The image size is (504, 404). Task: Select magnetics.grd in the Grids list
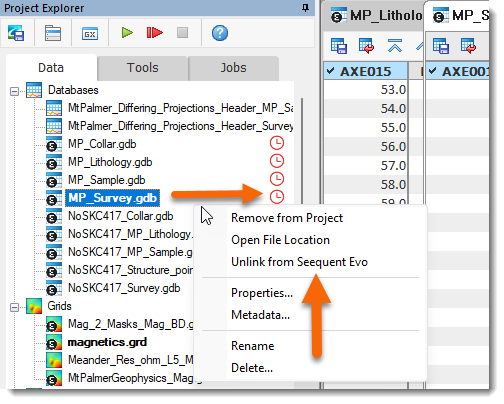pos(107,342)
